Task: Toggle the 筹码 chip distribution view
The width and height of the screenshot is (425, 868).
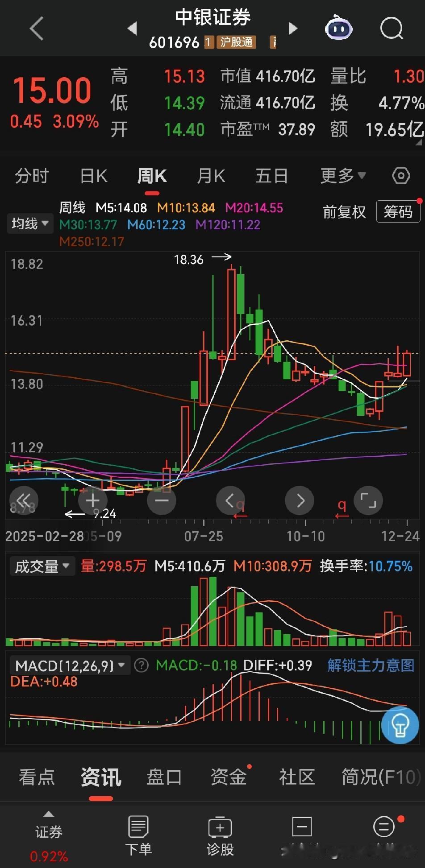Action: pos(398,211)
